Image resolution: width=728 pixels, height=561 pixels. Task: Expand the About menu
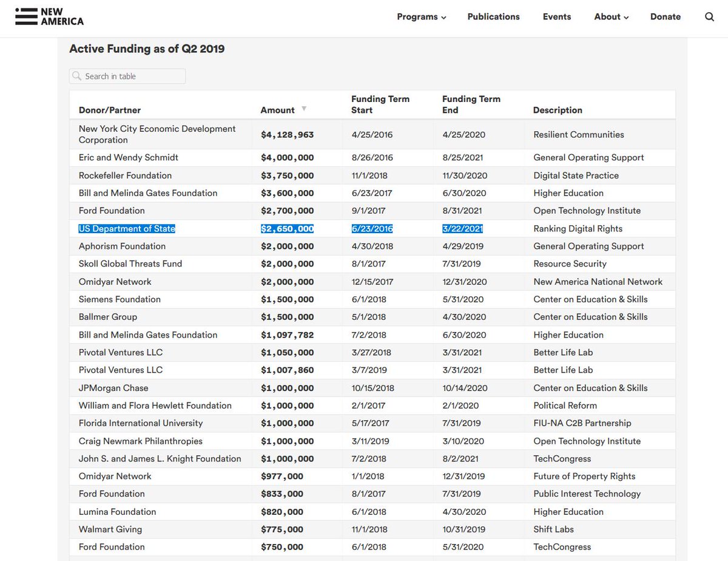click(611, 17)
